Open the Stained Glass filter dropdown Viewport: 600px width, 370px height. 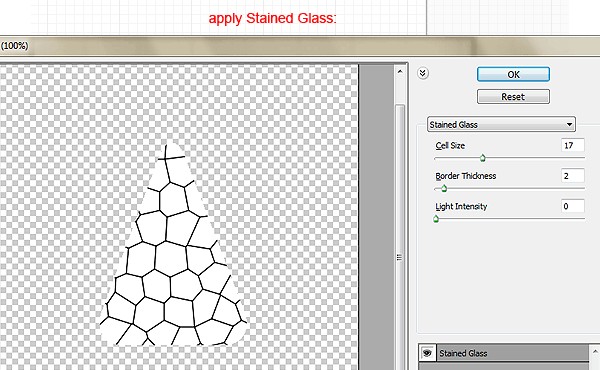tap(501, 124)
